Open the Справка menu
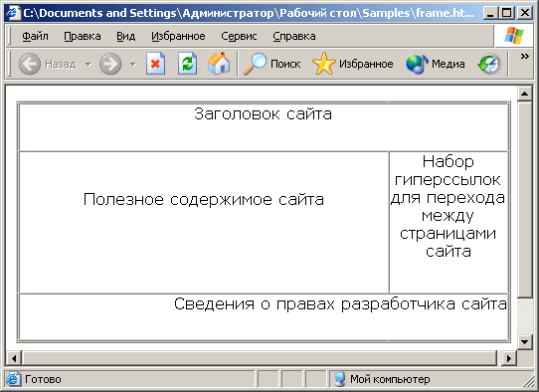 (294, 36)
